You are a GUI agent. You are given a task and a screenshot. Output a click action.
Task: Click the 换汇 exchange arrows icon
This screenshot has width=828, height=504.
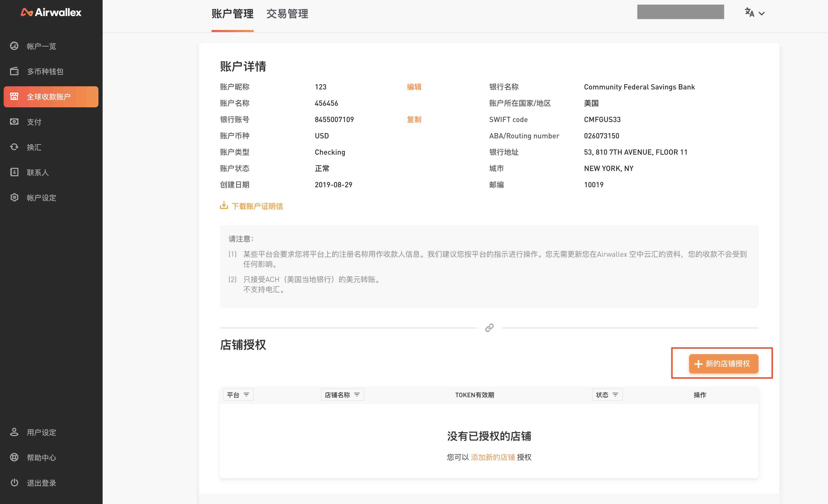(14, 147)
